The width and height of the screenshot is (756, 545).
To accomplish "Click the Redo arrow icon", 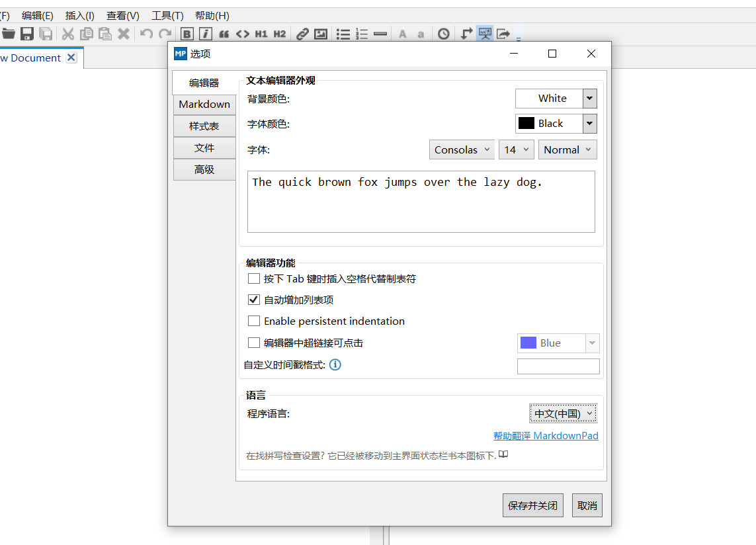I will pos(165,34).
